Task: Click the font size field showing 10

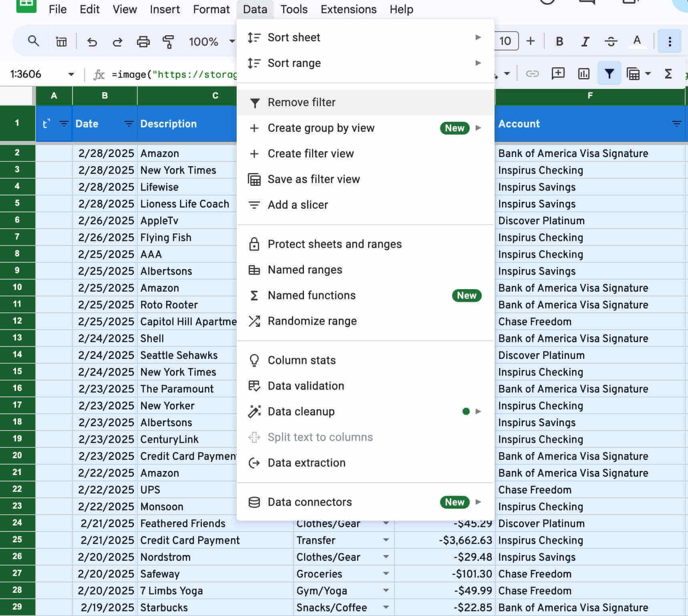Action: [506, 41]
